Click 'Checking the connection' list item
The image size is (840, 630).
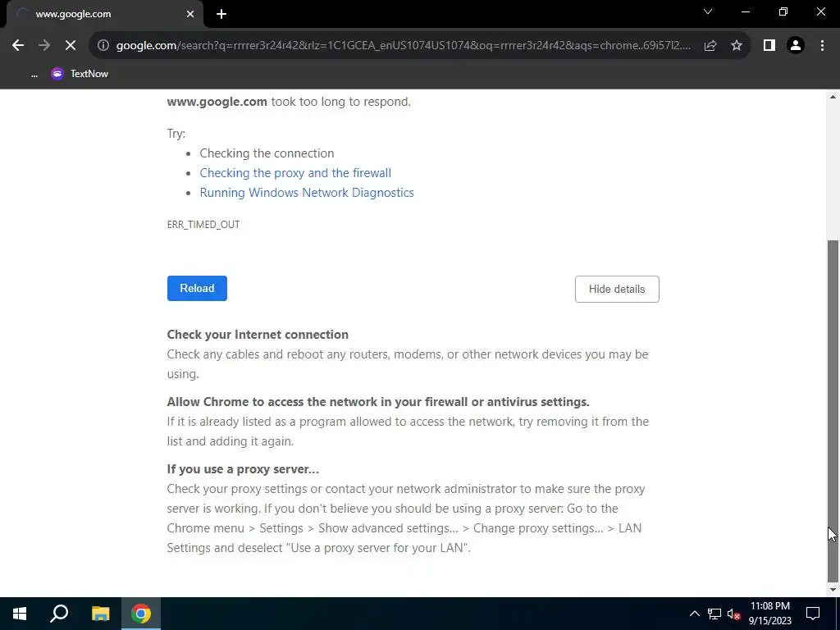(x=267, y=153)
